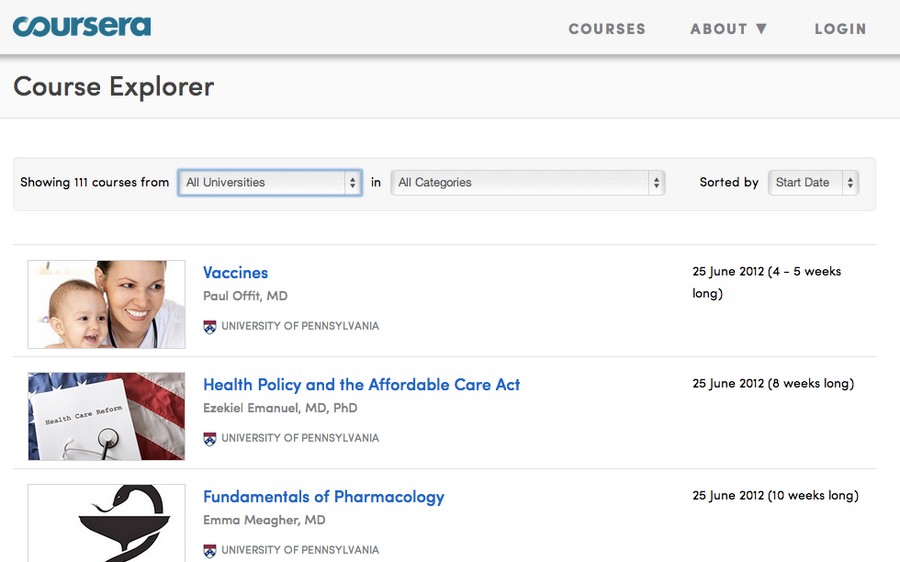Click the ABOUT menu triangle arrow
900x562 pixels.
(x=761, y=28)
